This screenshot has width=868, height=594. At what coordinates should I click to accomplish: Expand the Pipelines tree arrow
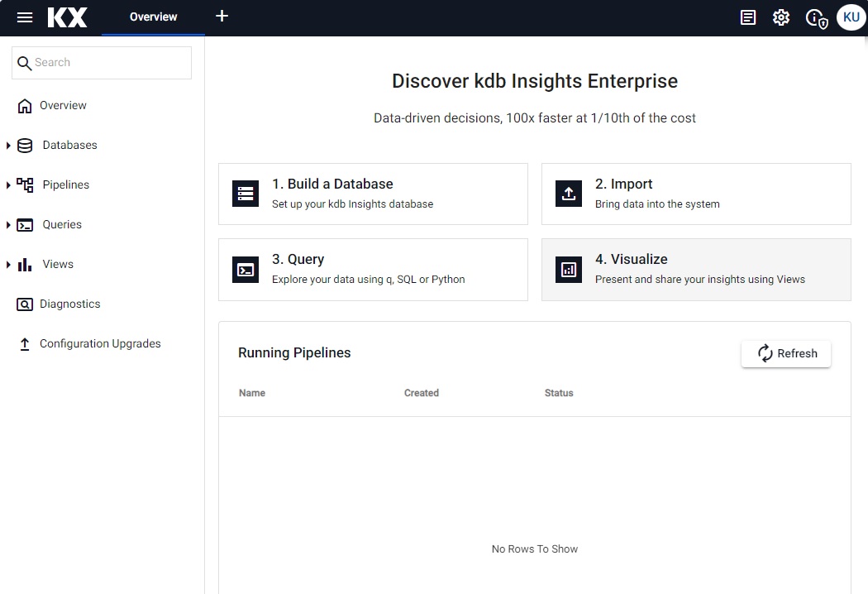[x=8, y=185]
